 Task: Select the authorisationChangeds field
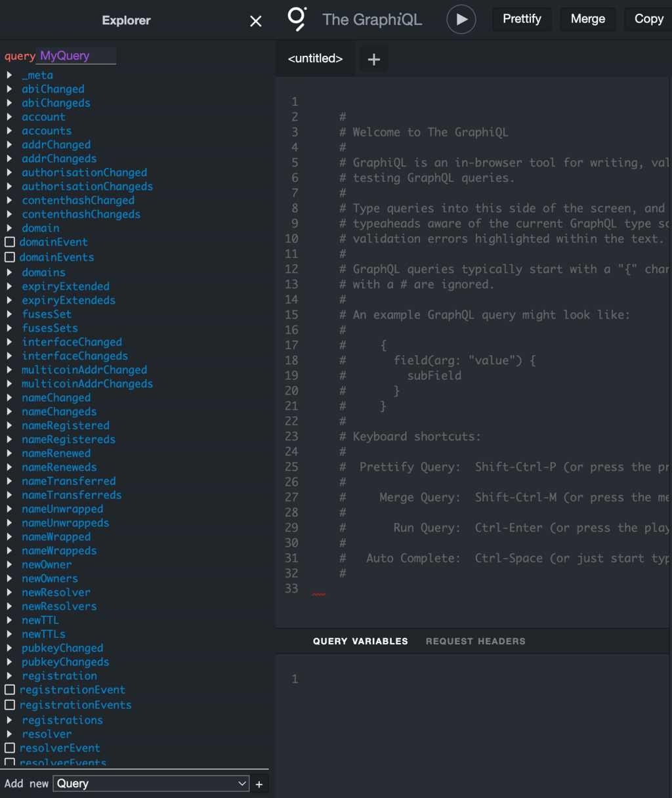pyautogui.click(x=87, y=186)
